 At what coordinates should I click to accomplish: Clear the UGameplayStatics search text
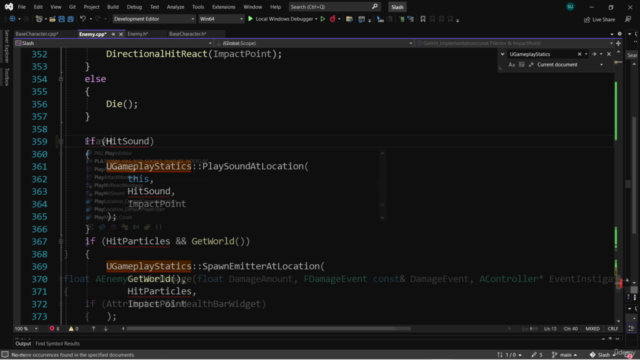[x=579, y=54]
